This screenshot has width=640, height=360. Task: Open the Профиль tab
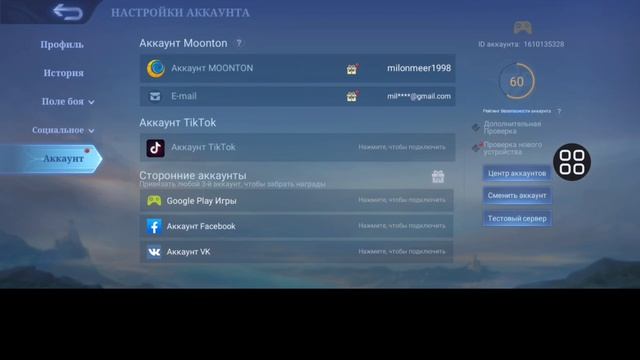[x=62, y=44]
